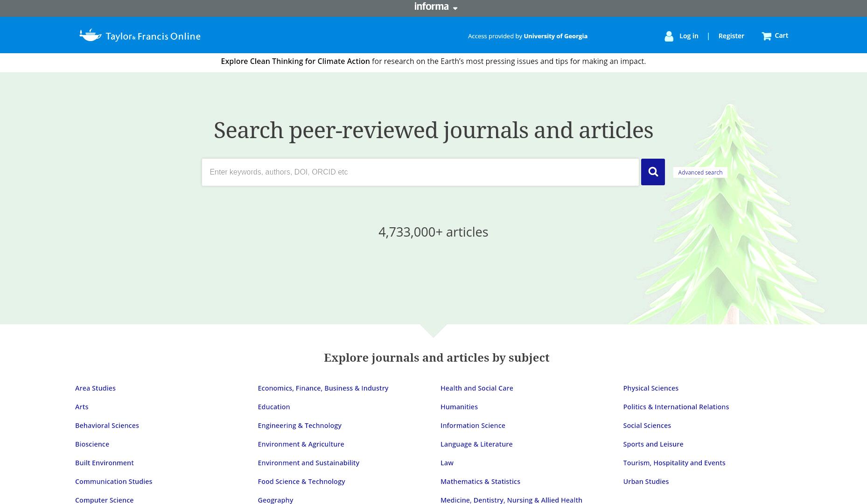The width and height of the screenshot is (867, 504).
Task: Click the keywords search input field
Action: click(420, 172)
